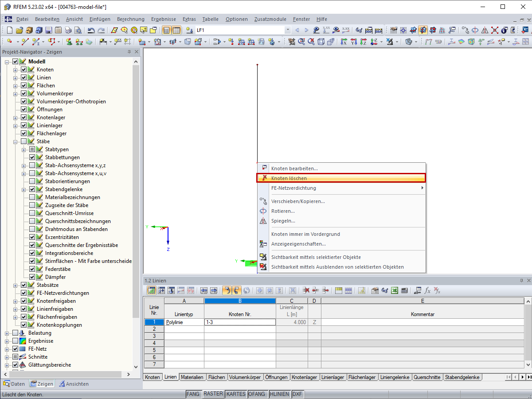The height and width of the screenshot is (399, 532).
Task: Undo the last action
Action: tap(91, 30)
